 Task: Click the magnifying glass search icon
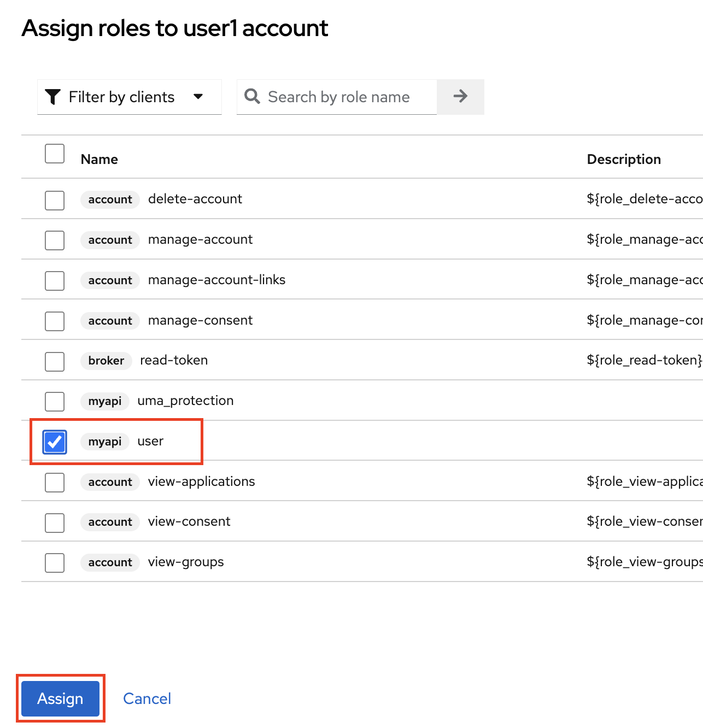(x=252, y=96)
